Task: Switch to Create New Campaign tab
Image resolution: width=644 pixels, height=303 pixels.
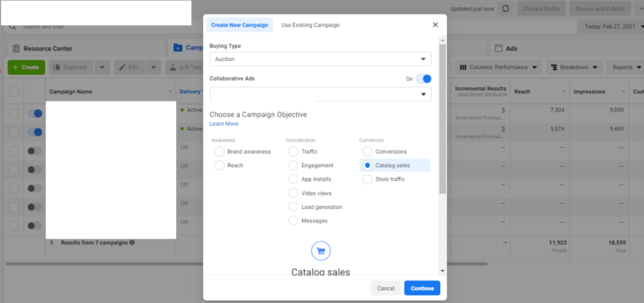Action: click(x=240, y=24)
